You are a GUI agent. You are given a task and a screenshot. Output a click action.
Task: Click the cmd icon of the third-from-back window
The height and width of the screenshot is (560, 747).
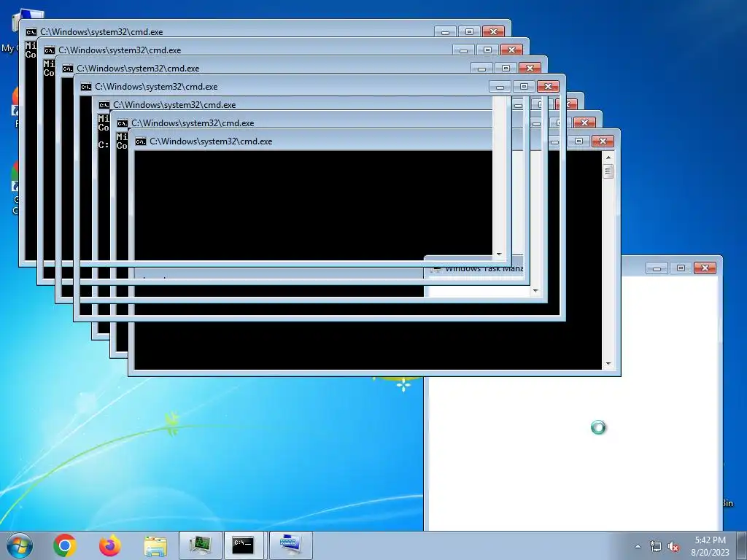(x=68, y=69)
